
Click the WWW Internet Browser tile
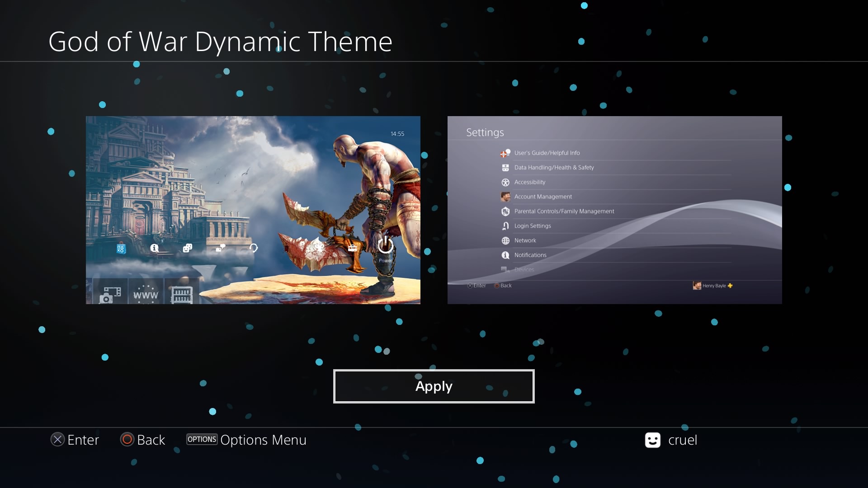[x=146, y=294]
